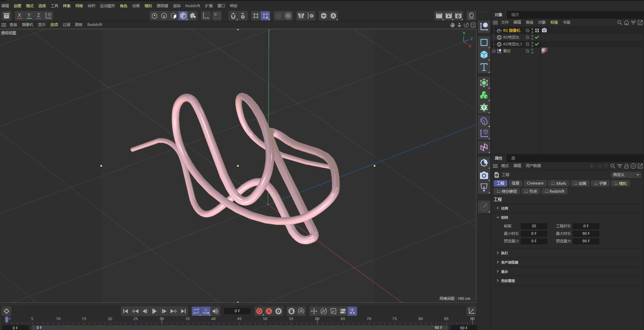
Task: Search objects with magnifier in Object Manager
Action: coord(619,23)
